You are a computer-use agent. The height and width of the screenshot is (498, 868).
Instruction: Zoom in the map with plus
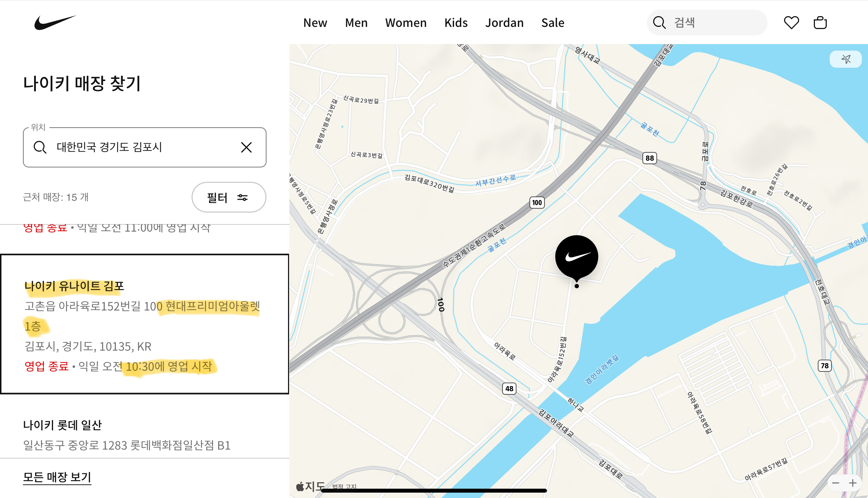(x=853, y=483)
